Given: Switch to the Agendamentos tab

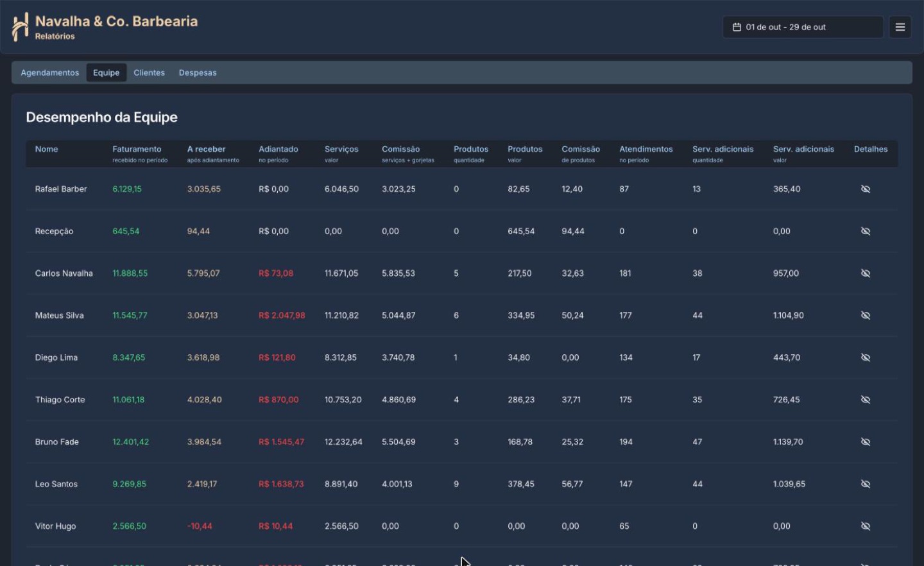Looking at the screenshot, I should pyautogui.click(x=50, y=73).
